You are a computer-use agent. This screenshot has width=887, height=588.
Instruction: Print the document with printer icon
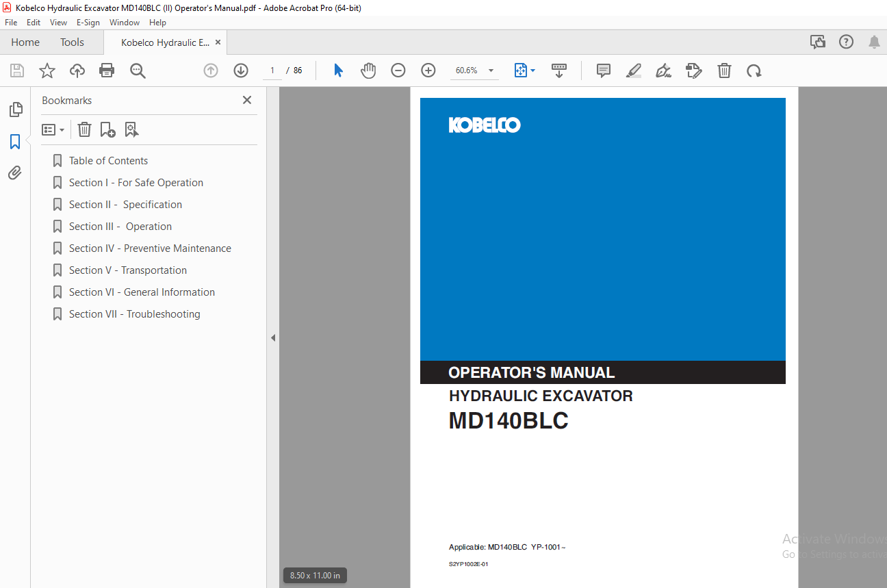[107, 71]
